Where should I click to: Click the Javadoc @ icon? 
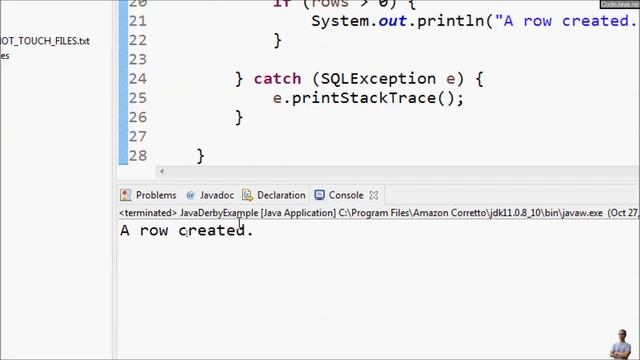[190, 196]
